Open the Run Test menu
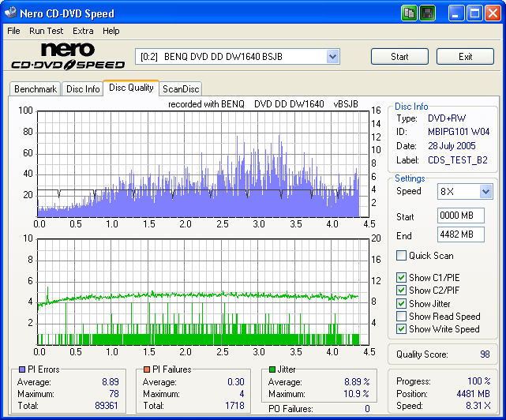Screen dimensions: 506x420 (x=46, y=31)
